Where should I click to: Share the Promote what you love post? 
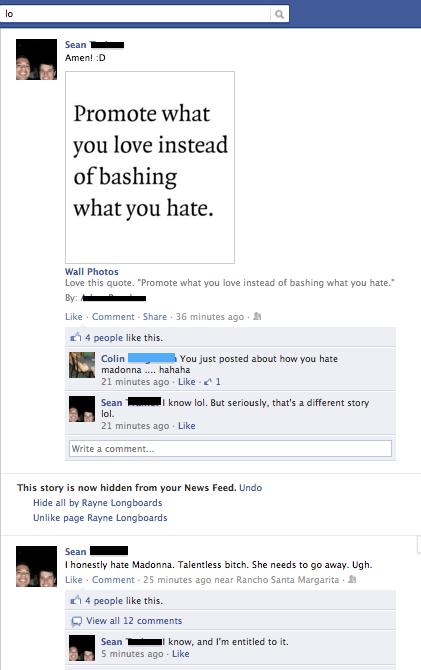(x=155, y=317)
